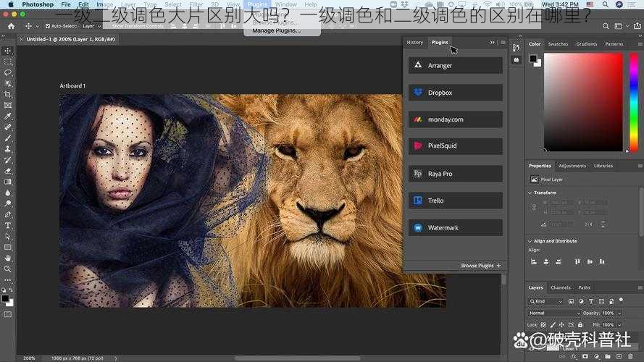Open the Move tool preset chevron
Image resolution: width=644 pixels, height=362 pixels.
(x=38, y=26)
